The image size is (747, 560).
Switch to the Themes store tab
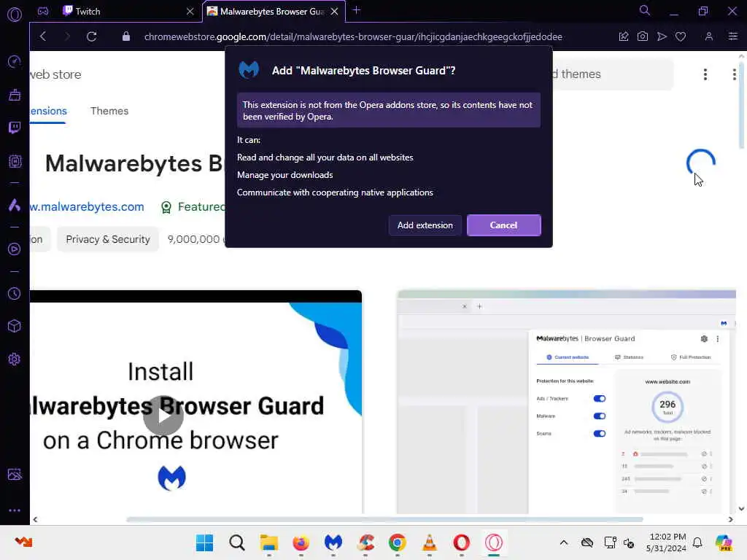click(109, 111)
